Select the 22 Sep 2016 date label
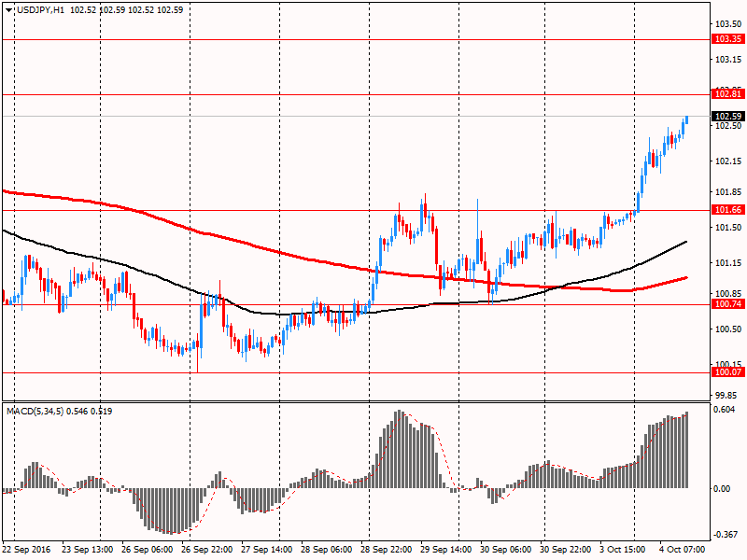 pos(26,550)
